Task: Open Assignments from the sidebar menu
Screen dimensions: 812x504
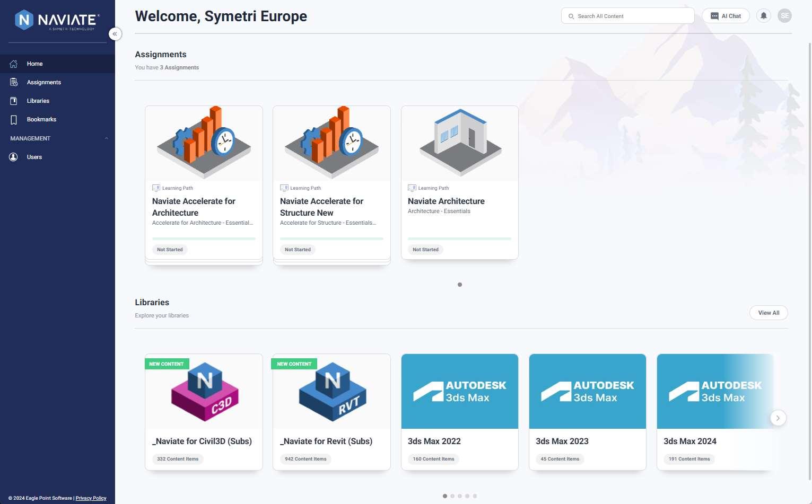Action: 57,82
